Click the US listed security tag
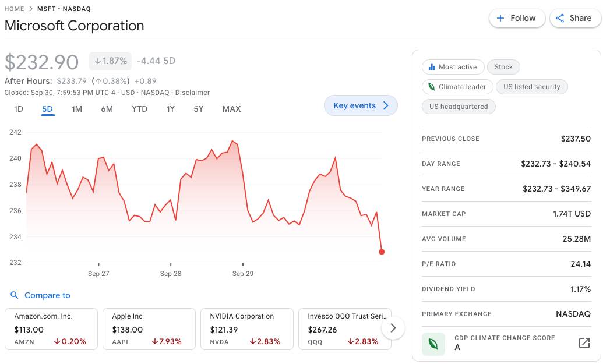This screenshot has height=364, width=603. click(531, 87)
